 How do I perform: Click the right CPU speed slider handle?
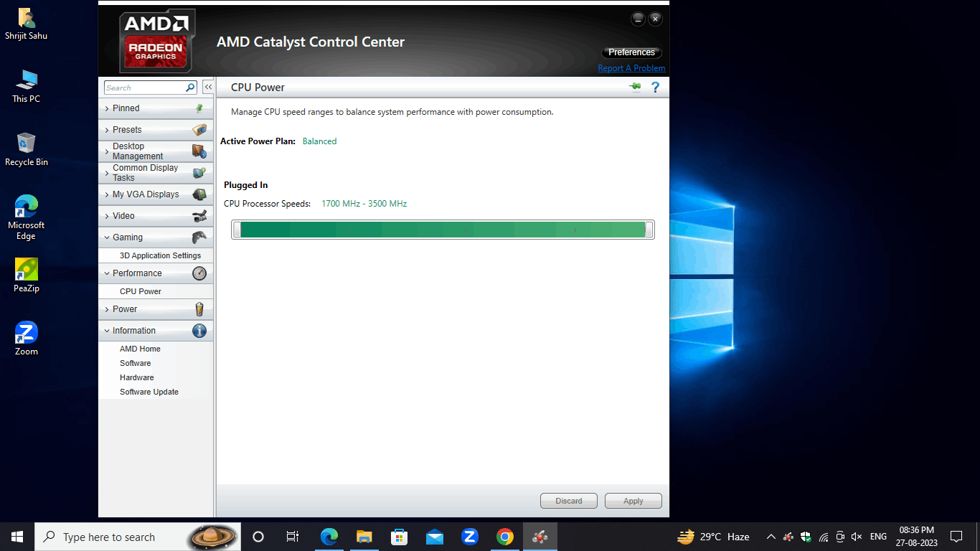[x=649, y=230]
